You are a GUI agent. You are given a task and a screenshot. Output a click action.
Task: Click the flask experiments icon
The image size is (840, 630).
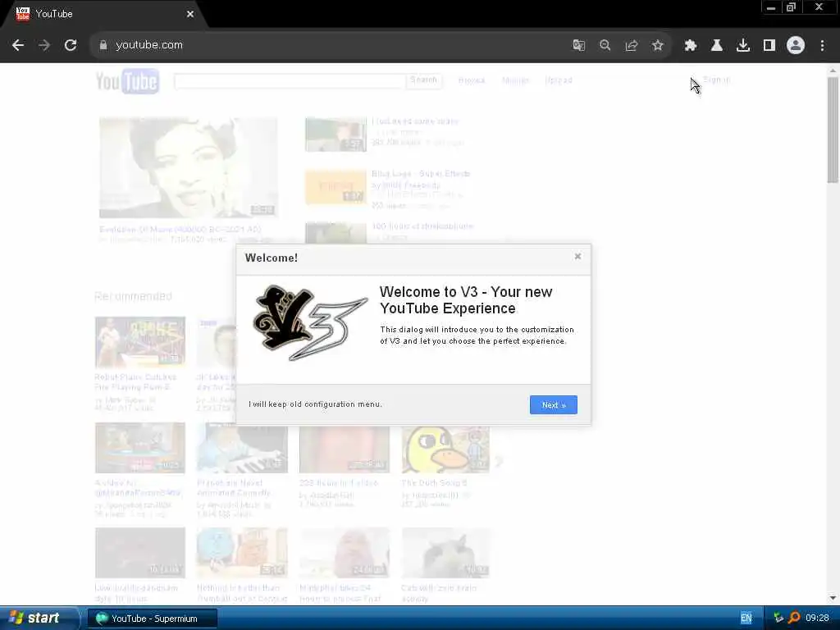coord(717,46)
